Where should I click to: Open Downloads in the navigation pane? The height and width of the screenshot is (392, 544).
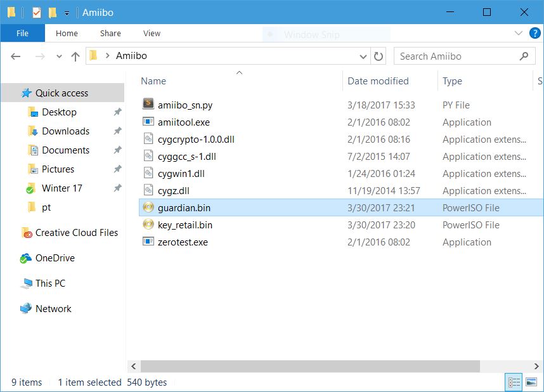point(65,131)
